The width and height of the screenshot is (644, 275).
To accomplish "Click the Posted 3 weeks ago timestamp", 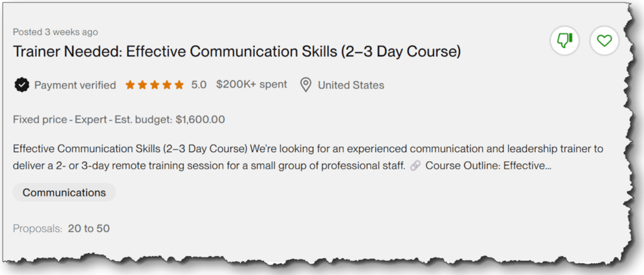I will 55,32.
